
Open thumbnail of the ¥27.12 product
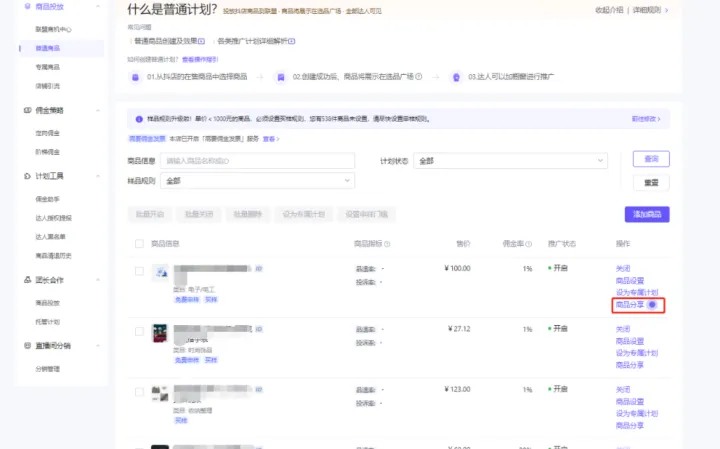point(160,333)
